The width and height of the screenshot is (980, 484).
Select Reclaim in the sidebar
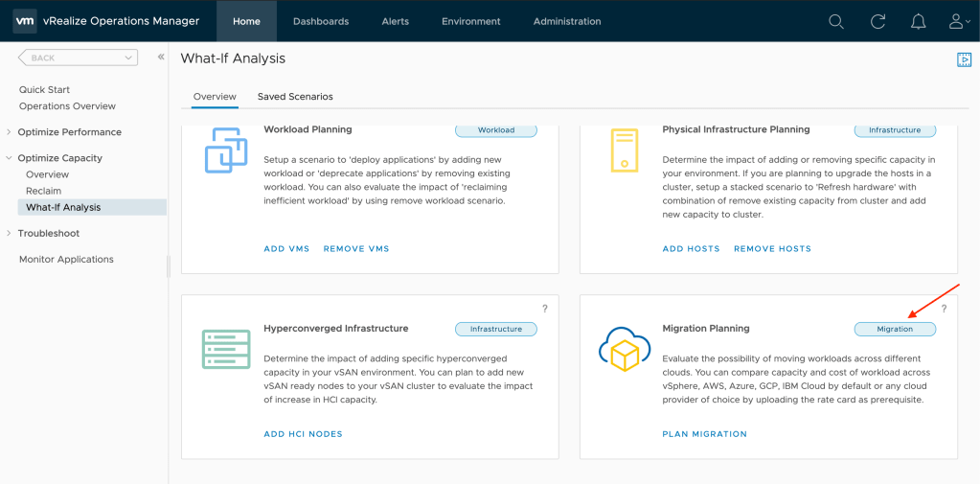[43, 191]
